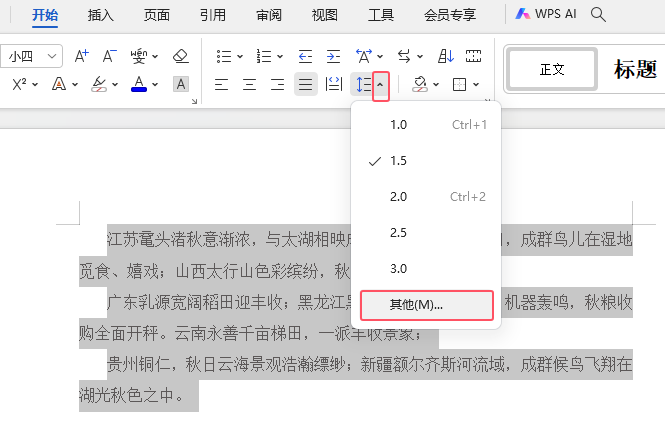Switch to the 引用 tab
Viewport: 665px width, 444px height.
(212, 15)
